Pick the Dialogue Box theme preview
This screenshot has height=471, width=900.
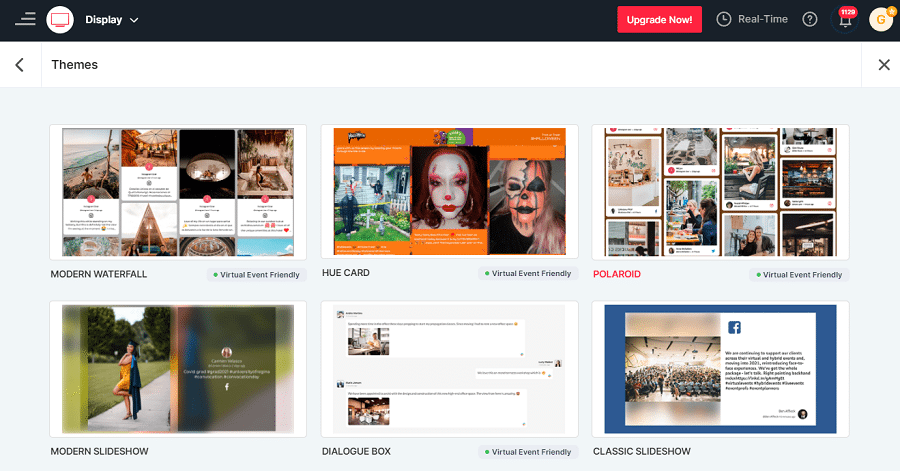pyautogui.click(x=449, y=369)
